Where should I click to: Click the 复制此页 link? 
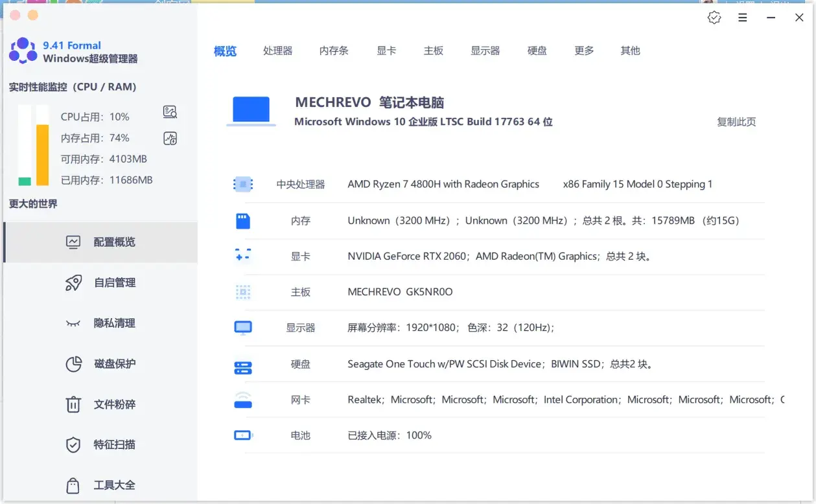736,122
